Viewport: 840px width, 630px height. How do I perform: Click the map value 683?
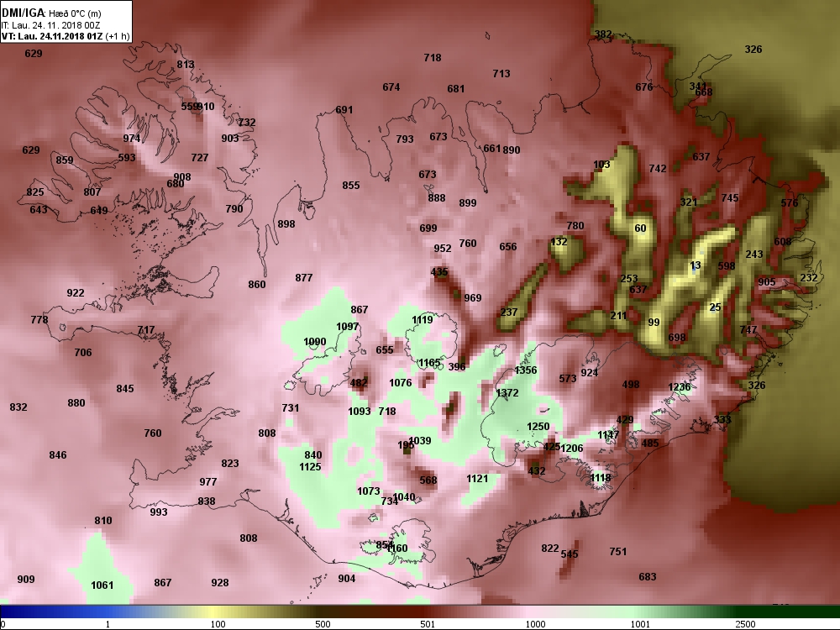coord(648,577)
